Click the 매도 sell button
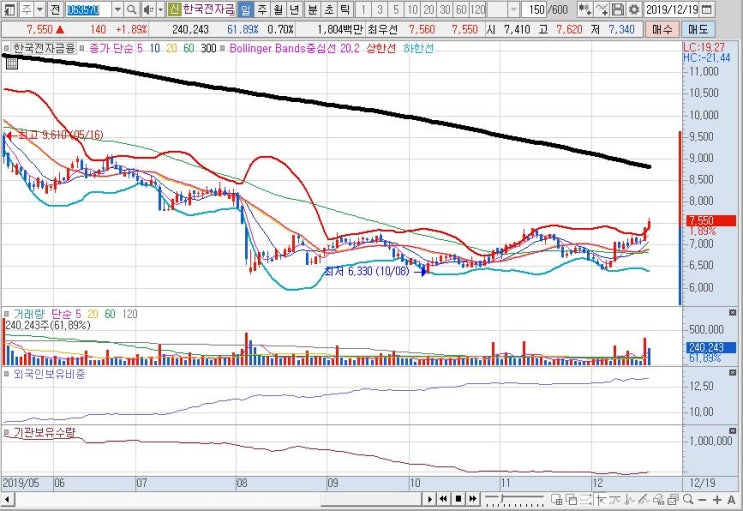The image size is (743, 511). (x=698, y=30)
